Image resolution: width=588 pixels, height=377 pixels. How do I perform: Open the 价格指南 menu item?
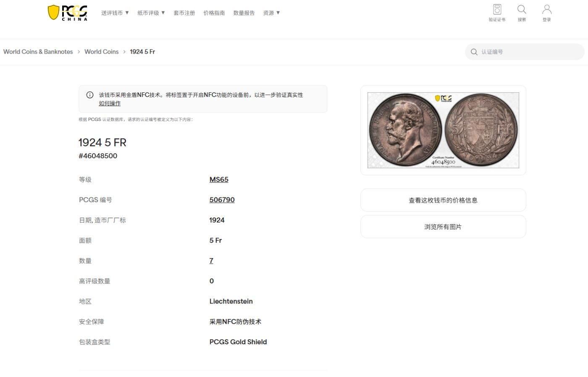pos(214,13)
